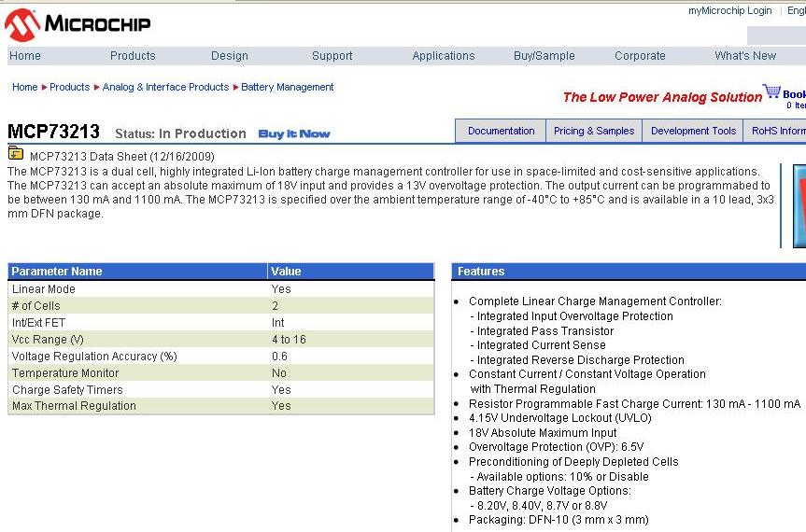
Task: Click the search input field at top right
Action: click(x=776, y=35)
